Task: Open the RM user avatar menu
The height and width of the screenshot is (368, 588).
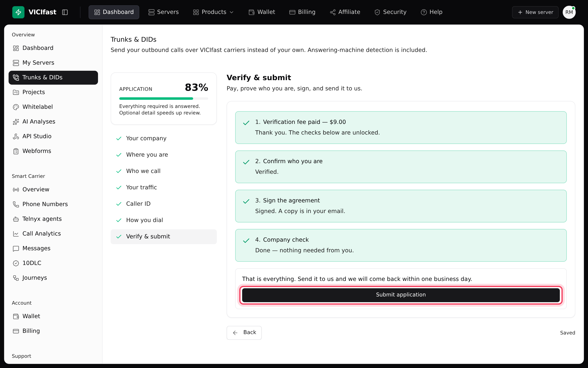Action: point(569,12)
